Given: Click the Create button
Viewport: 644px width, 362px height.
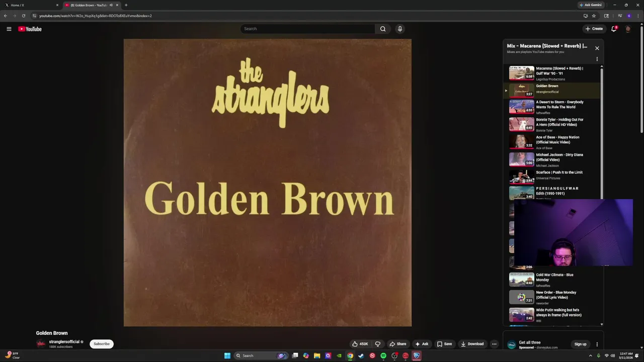Looking at the screenshot, I should (x=594, y=29).
